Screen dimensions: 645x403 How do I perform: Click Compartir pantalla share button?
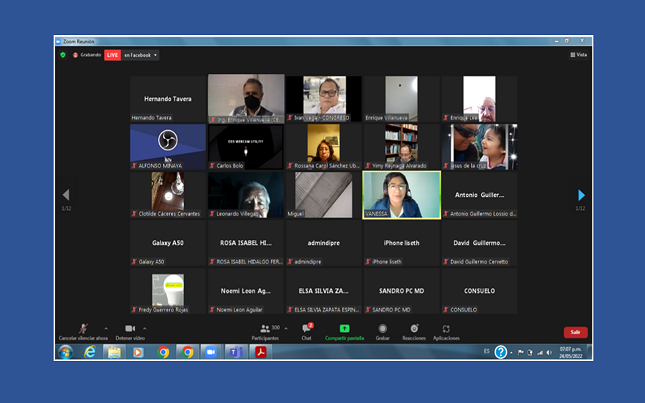344,332
